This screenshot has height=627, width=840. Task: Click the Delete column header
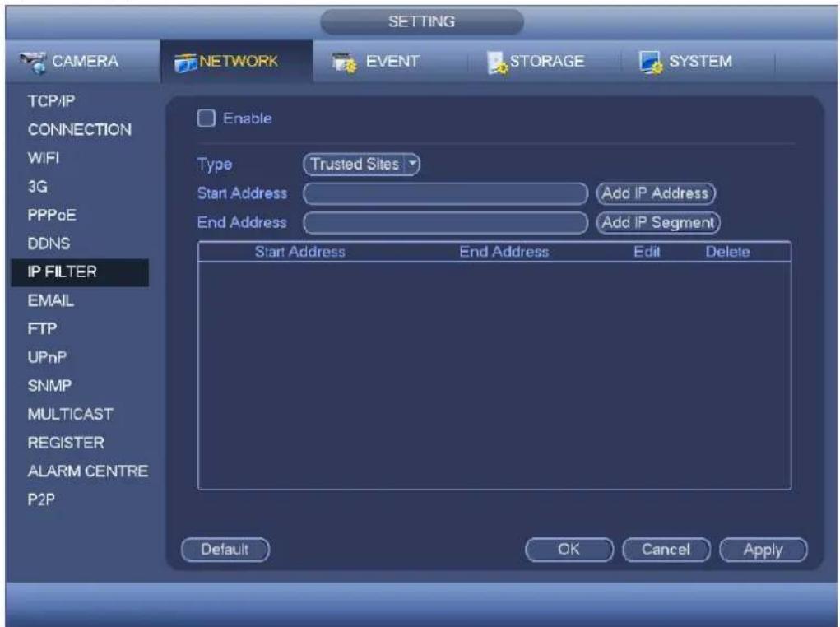coord(727,251)
